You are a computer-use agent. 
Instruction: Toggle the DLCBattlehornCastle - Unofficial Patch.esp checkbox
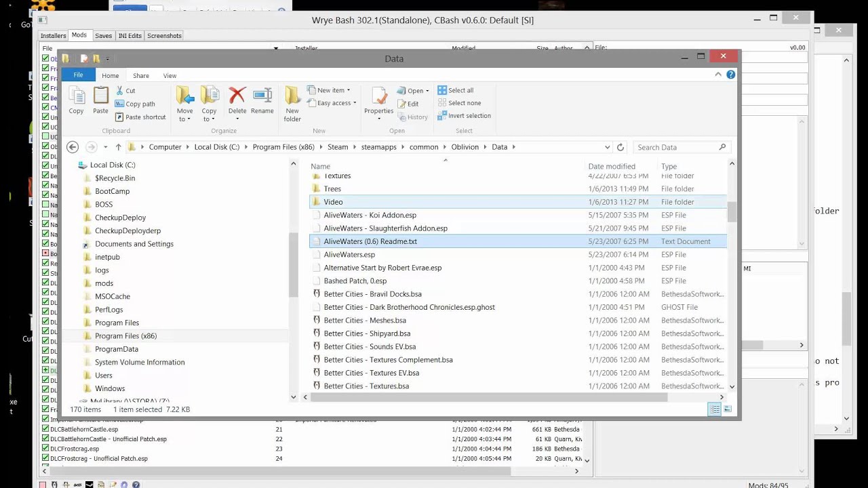click(45, 439)
